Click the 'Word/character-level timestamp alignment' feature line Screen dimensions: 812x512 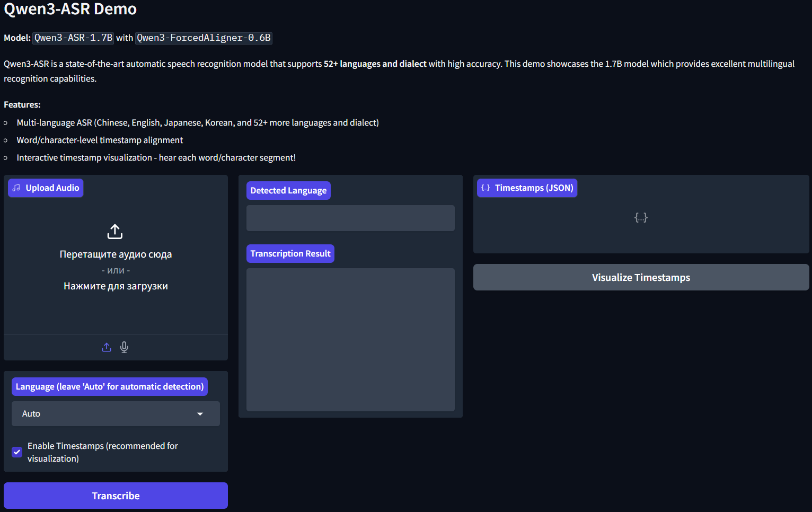point(100,140)
